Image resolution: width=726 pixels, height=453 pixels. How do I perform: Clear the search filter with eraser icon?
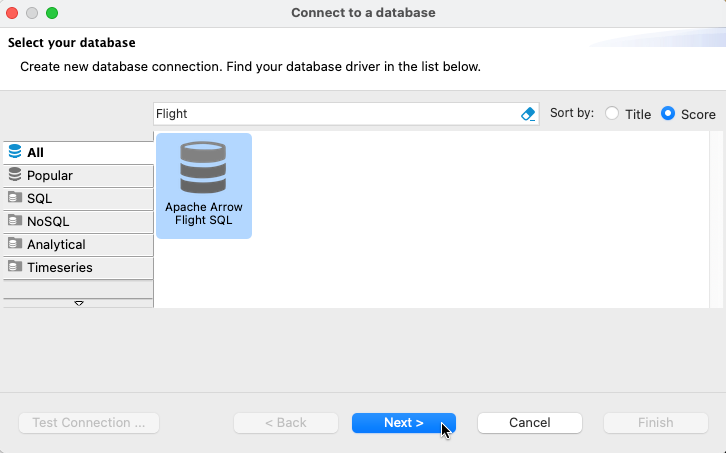point(528,114)
